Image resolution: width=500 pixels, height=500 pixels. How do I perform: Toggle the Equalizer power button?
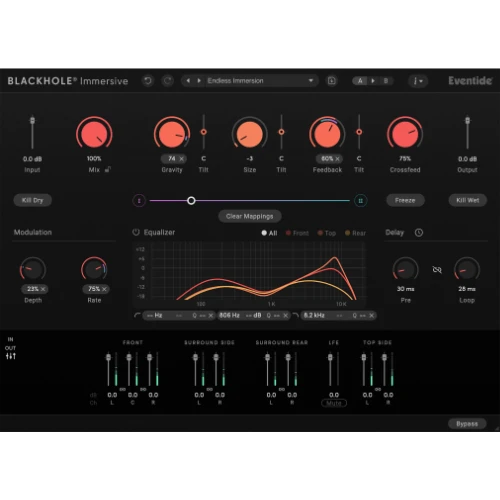coord(136,232)
